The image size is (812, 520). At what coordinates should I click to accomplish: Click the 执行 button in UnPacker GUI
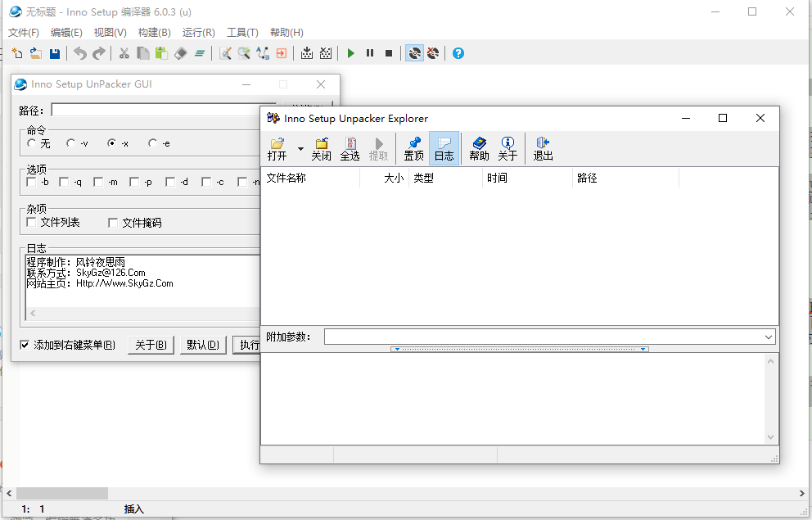(x=247, y=345)
